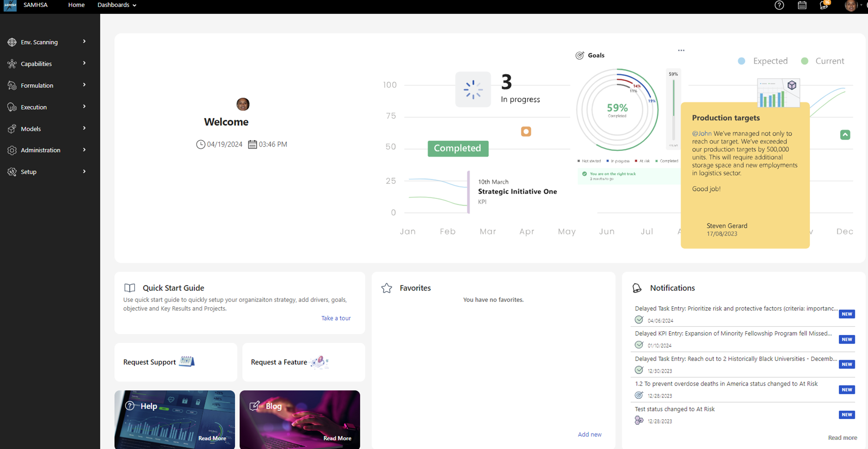Viewport: 868px width, 449px height.
Task: Expand the Setup sidebar section
Action: coord(12,171)
